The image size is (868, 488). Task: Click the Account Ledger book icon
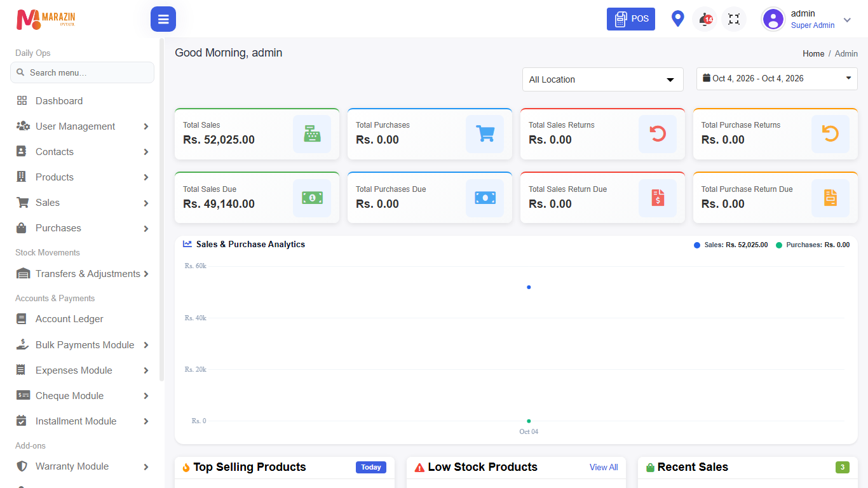tap(22, 319)
